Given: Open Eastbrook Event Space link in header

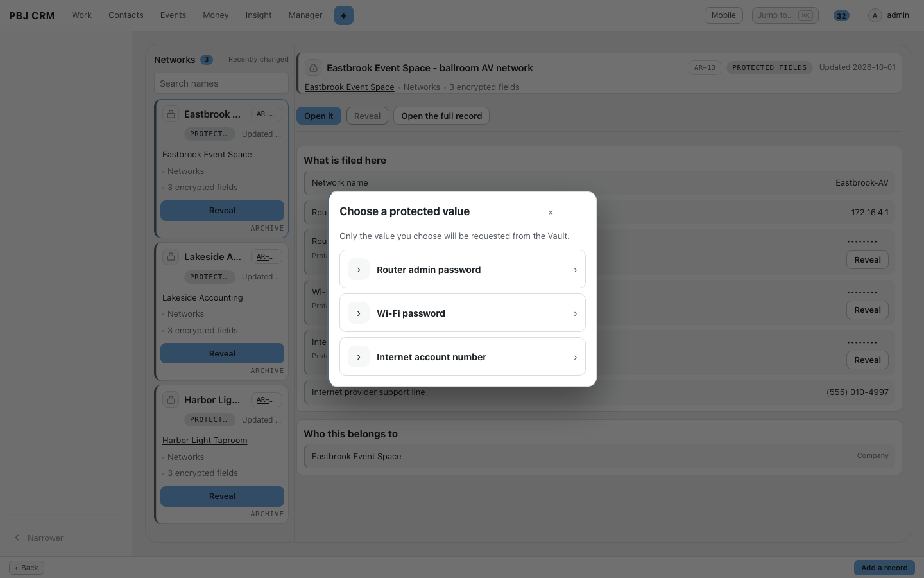Looking at the screenshot, I should coord(350,87).
